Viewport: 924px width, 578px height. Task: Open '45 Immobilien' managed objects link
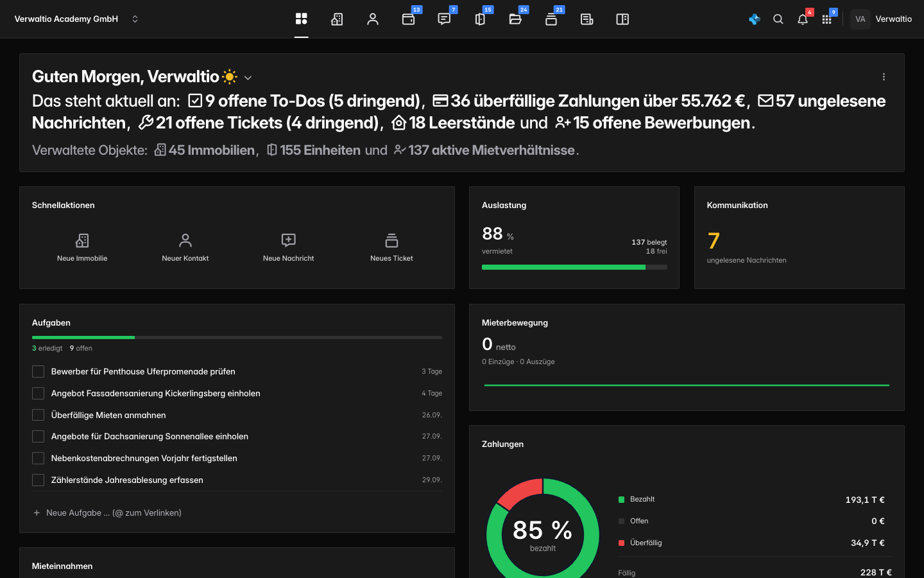(205, 150)
